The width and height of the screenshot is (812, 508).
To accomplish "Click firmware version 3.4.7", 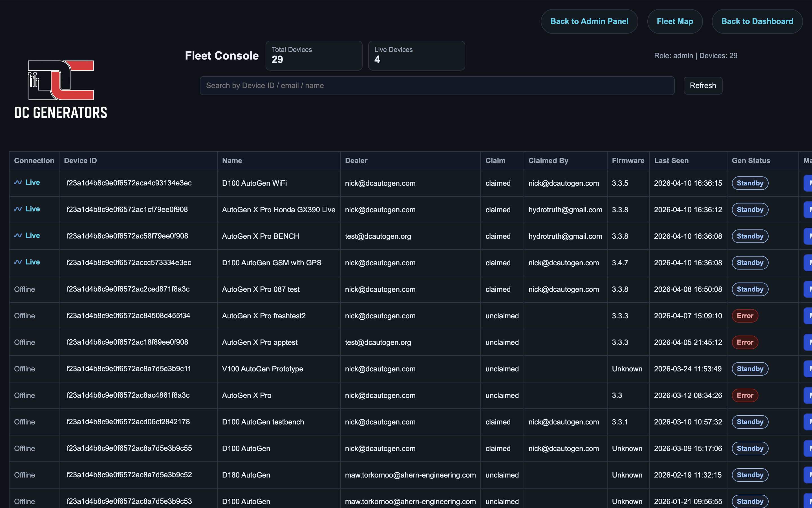I will click(x=620, y=263).
